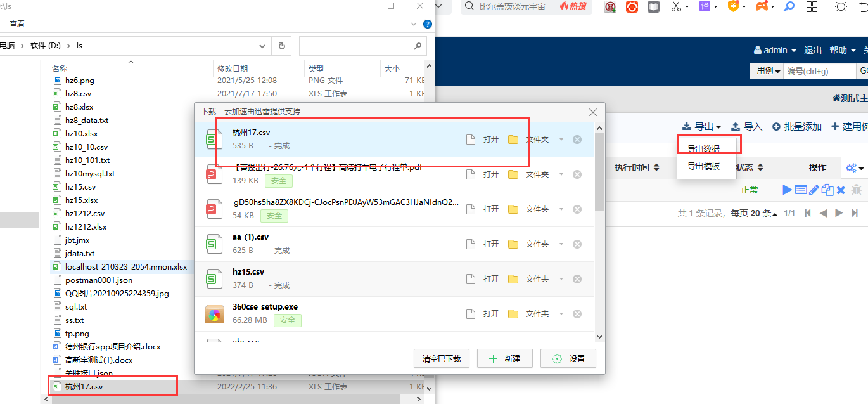Open the 帮助 help dropdown
Viewport: 868px width, 404px height.
click(843, 50)
